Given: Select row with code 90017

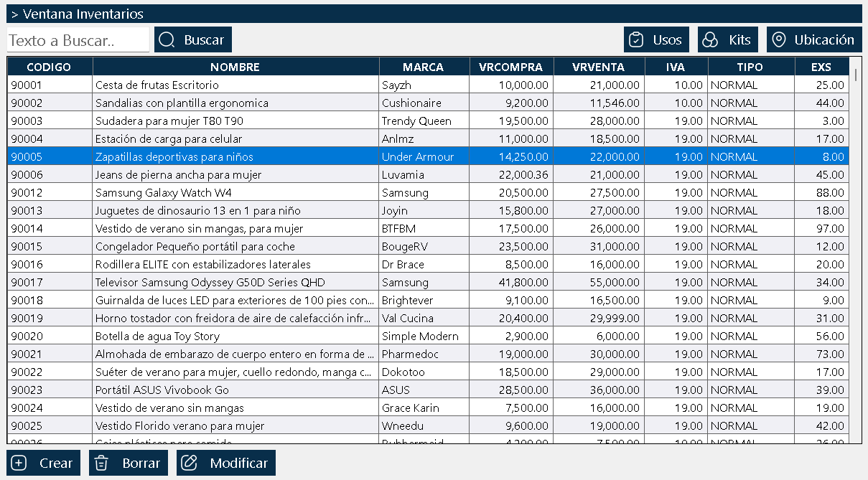Looking at the screenshot, I should [428, 282].
